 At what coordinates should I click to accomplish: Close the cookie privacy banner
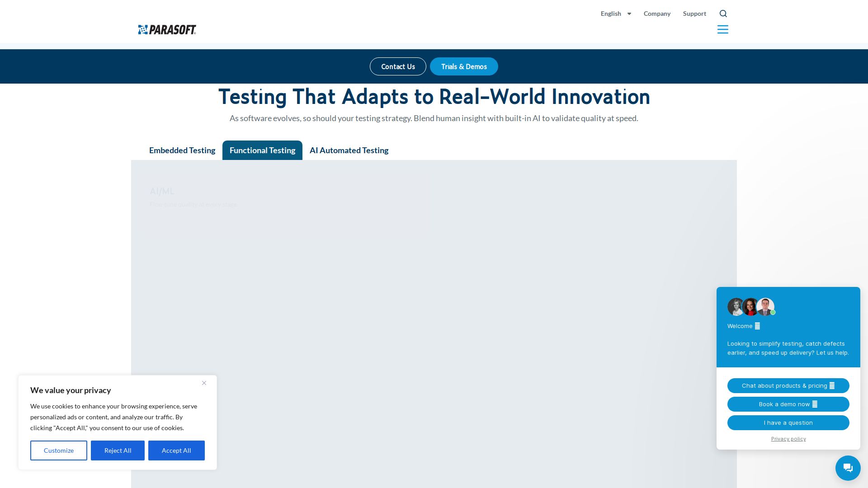[204, 383]
